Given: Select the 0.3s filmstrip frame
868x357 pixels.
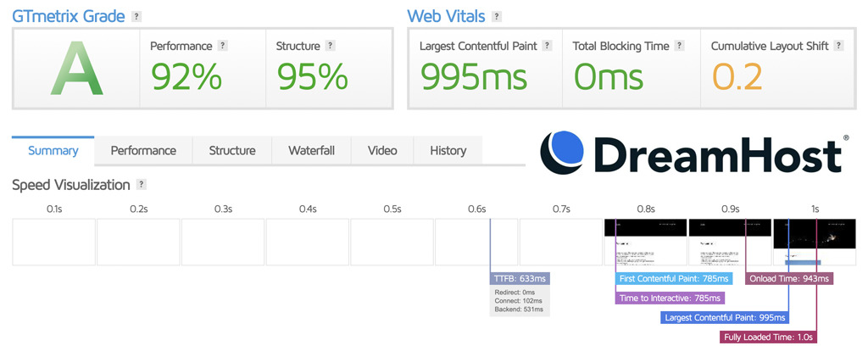Looking at the screenshot, I should pyautogui.click(x=223, y=242).
